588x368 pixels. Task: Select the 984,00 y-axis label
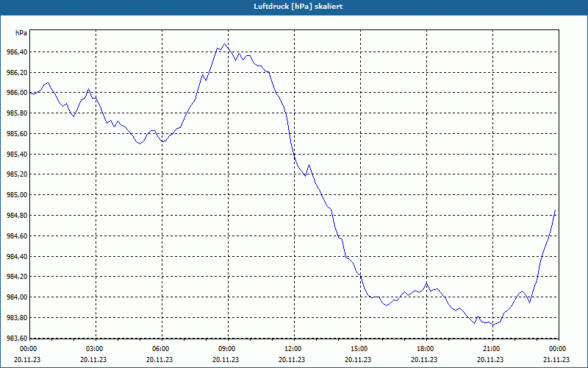coord(17,297)
